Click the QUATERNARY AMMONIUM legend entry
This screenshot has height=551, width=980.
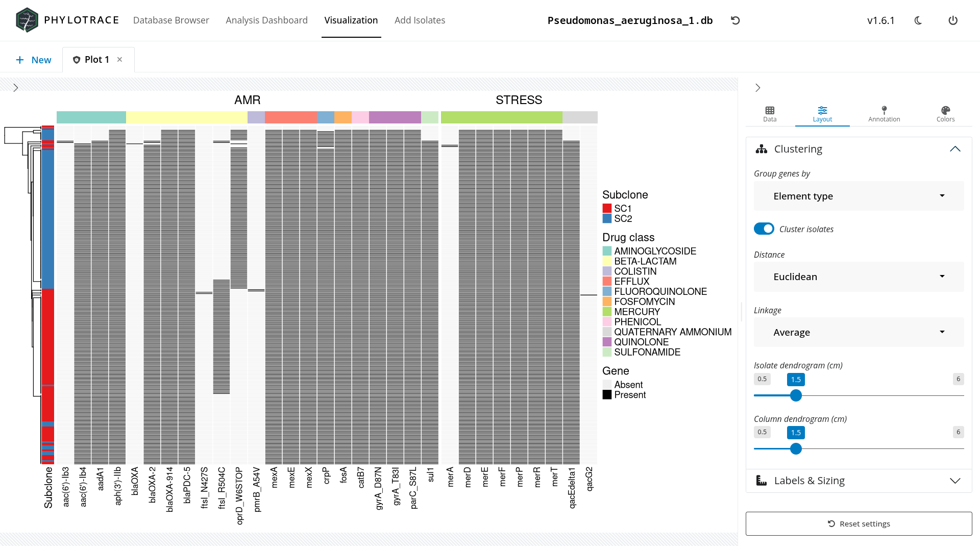(673, 332)
